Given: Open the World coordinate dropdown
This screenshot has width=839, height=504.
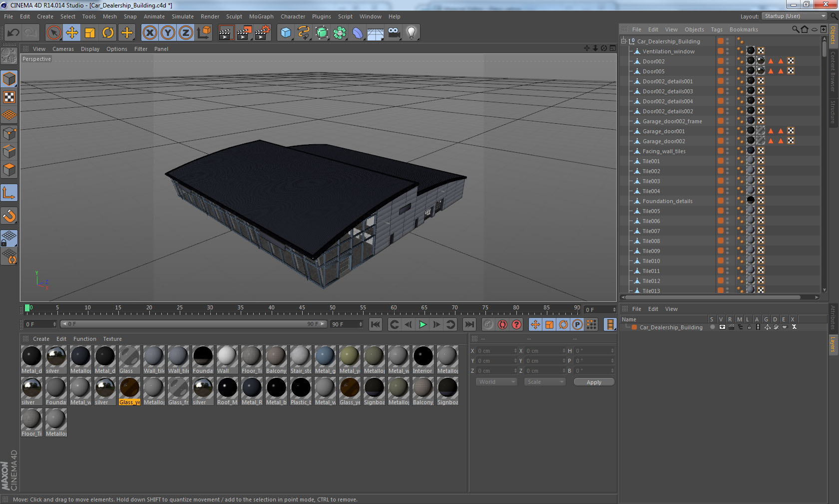Looking at the screenshot, I should click(x=496, y=382).
